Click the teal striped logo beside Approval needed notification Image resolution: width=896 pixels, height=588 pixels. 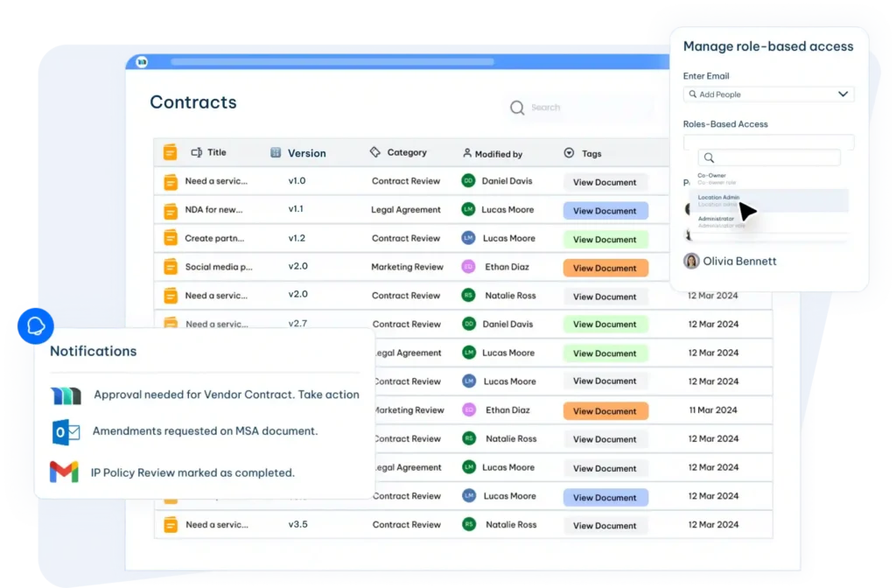[x=66, y=395]
